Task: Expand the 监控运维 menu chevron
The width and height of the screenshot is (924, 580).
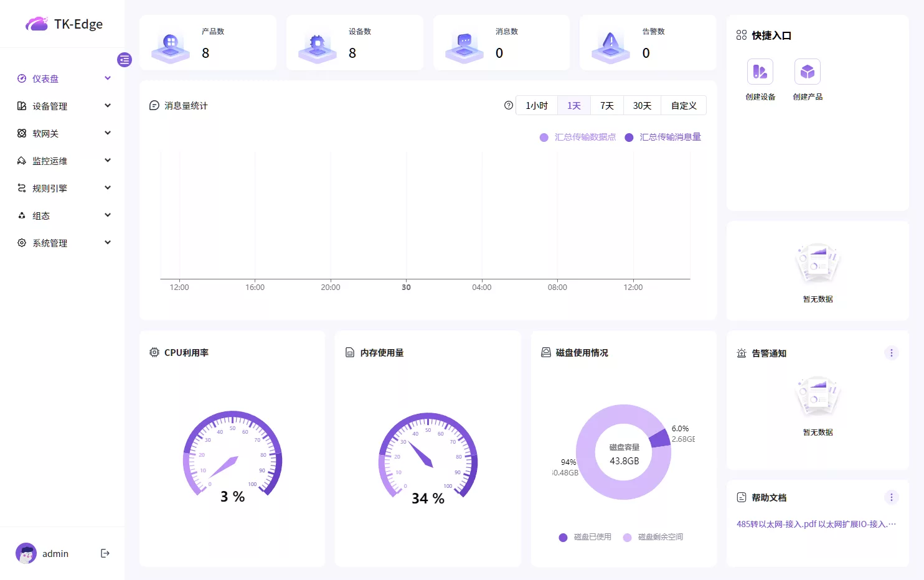Action: click(x=108, y=161)
